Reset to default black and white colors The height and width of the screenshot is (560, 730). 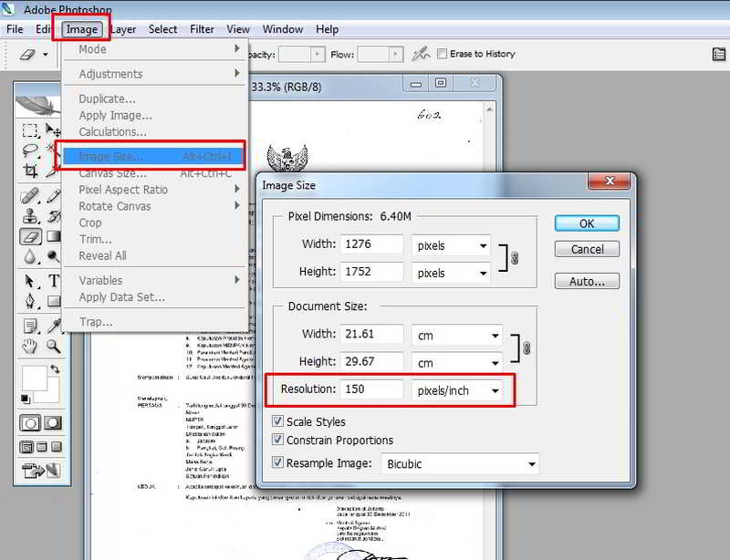tap(26, 399)
